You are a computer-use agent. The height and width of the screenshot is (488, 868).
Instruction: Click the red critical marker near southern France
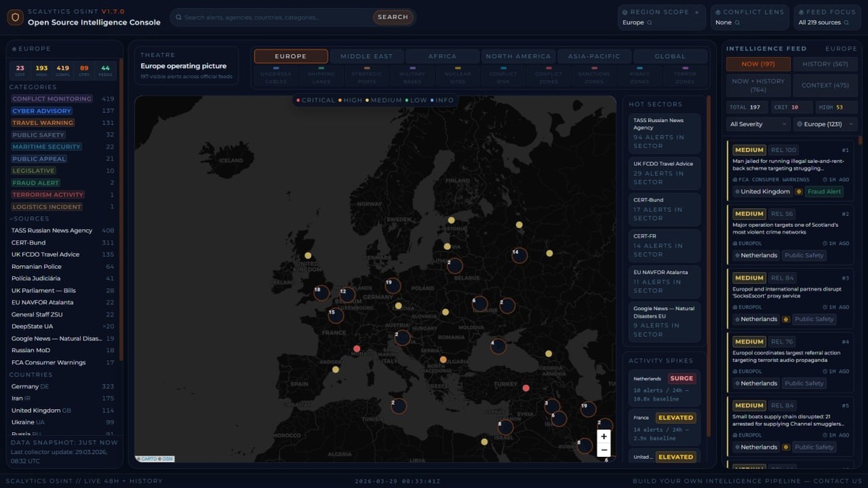357,348
